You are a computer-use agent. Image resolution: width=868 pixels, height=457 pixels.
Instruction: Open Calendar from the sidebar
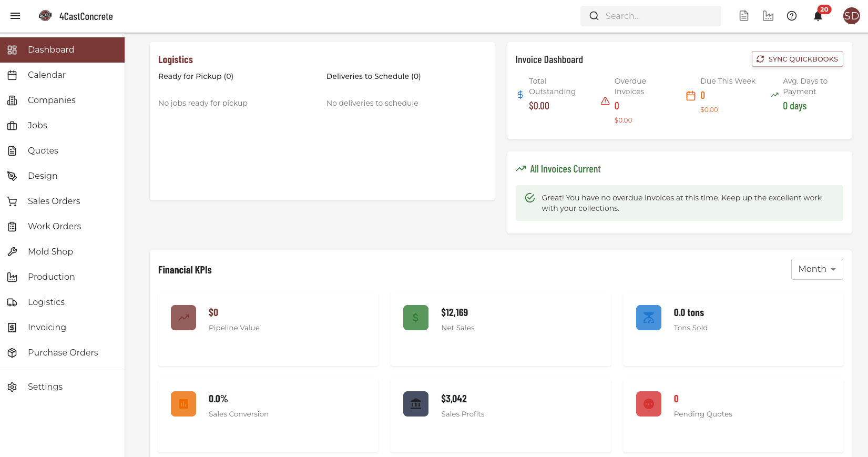coord(47,75)
